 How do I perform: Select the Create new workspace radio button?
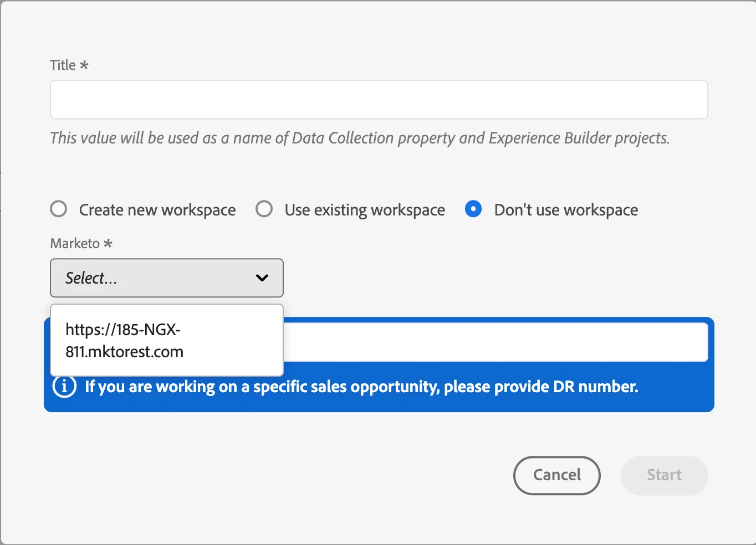click(x=59, y=209)
